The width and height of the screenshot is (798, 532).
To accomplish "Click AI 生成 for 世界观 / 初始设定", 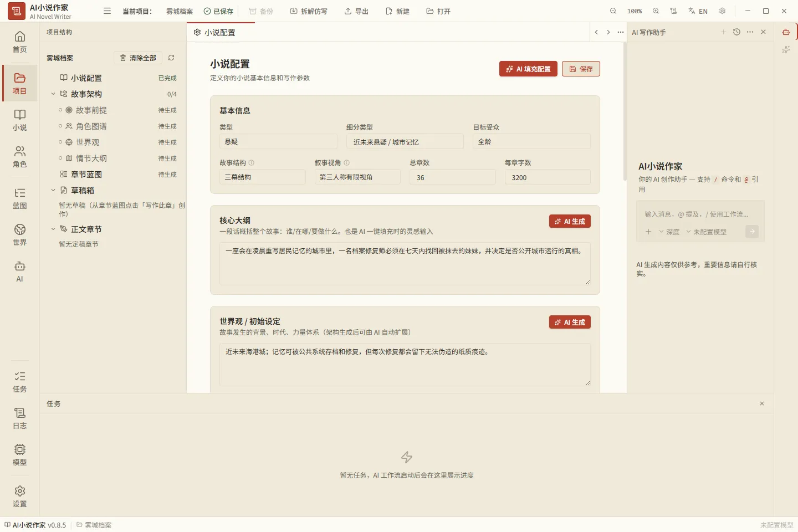I will click(x=570, y=322).
